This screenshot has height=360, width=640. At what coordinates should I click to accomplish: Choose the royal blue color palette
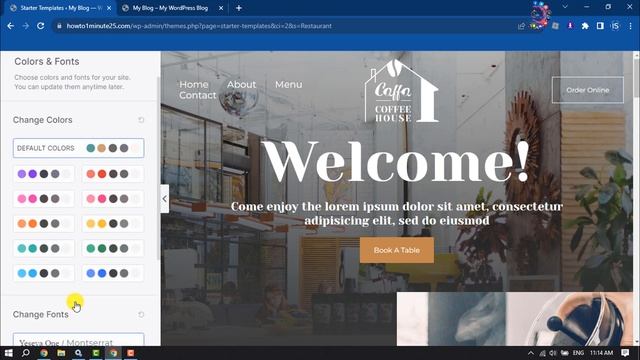[x=113, y=273]
